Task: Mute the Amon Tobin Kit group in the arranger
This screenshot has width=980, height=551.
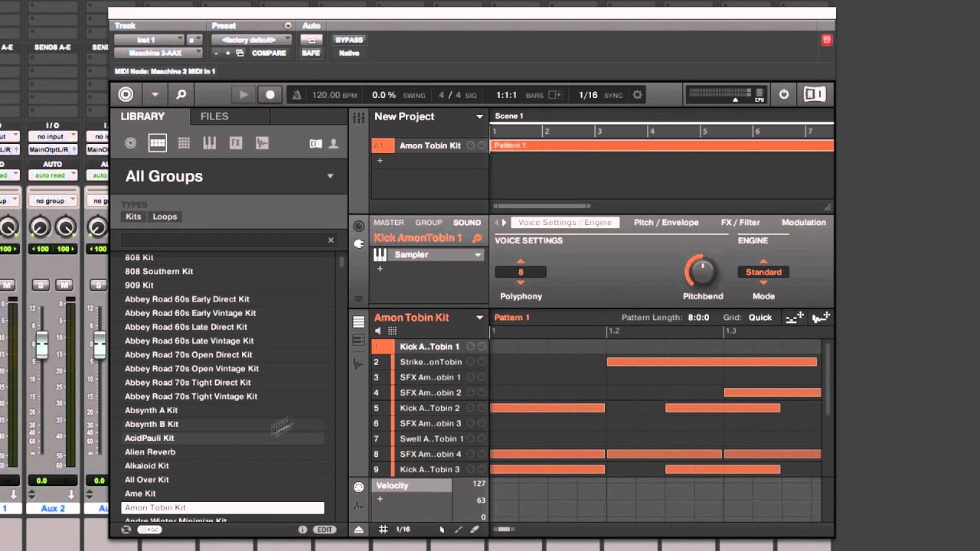Action: [471, 145]
